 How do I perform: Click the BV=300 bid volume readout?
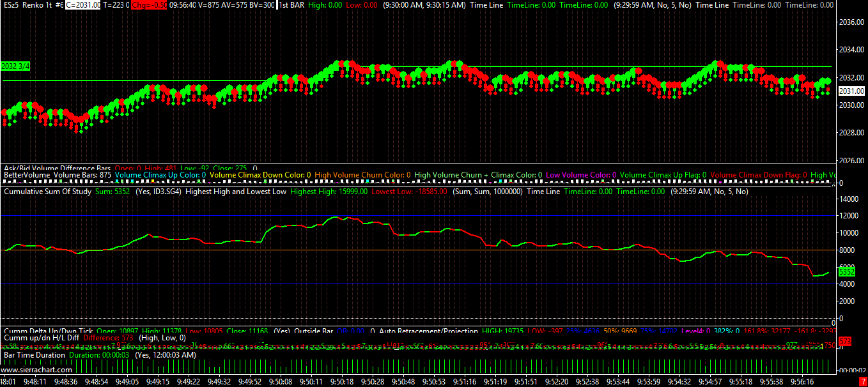pyautogui.click(x=261, y=5)
